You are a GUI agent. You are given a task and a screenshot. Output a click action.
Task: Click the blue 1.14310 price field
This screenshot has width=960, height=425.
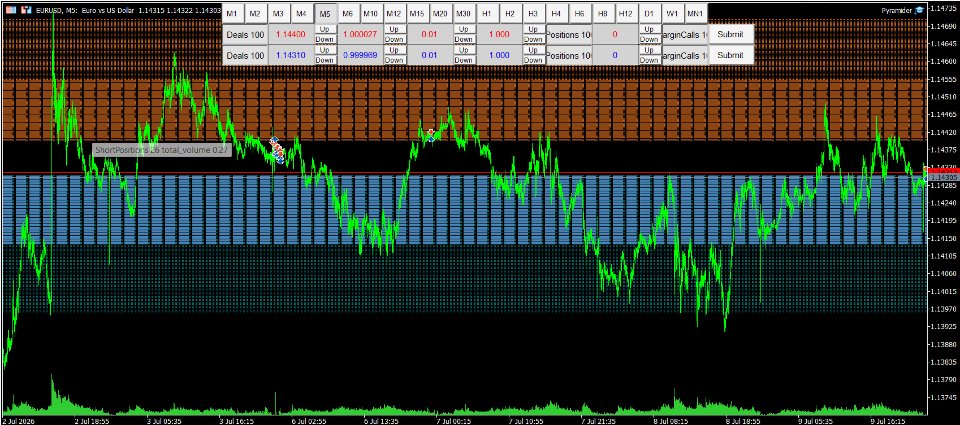[x=291, y=55]
